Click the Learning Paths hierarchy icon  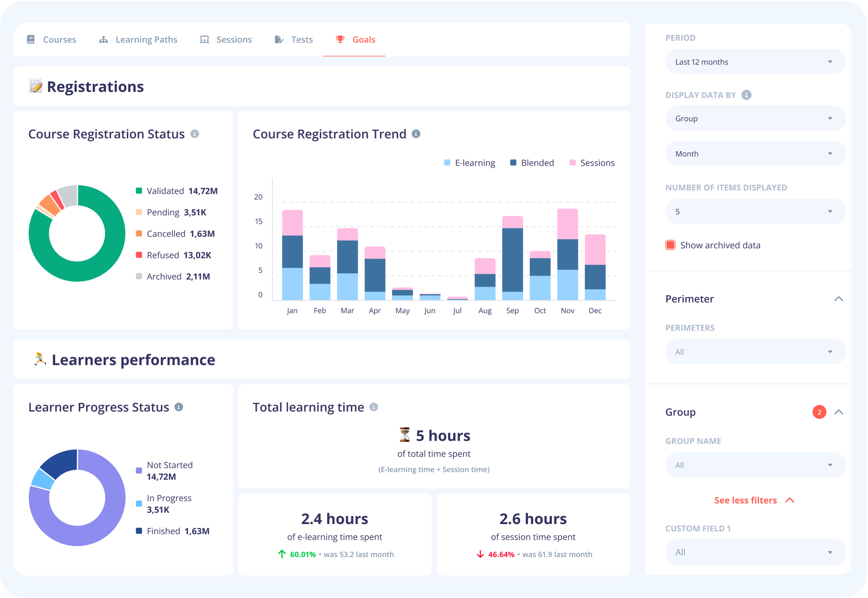104,39
